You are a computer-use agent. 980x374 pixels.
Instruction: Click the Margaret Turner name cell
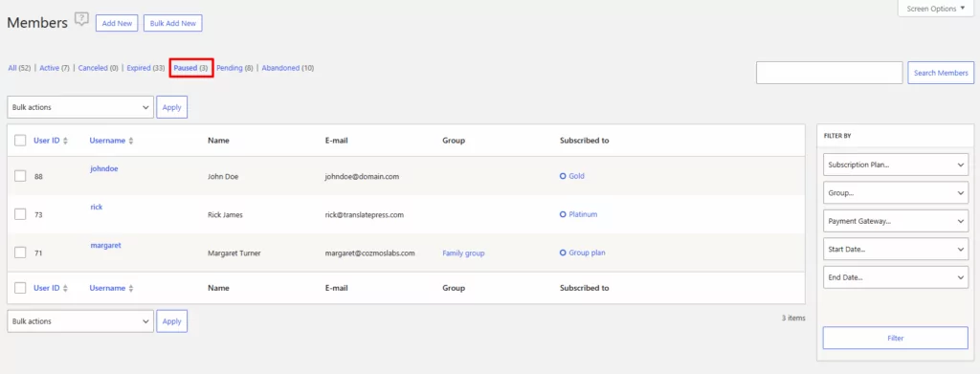pos(234,253)
